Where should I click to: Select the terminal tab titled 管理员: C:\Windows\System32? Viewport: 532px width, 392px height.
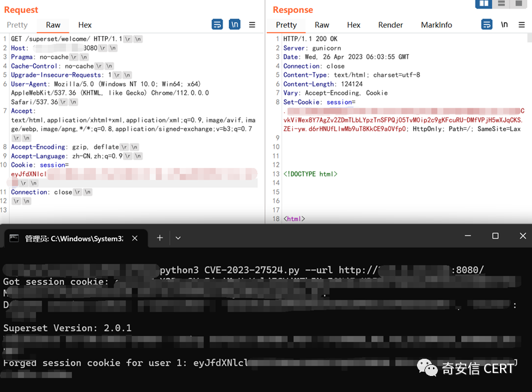[74, 239]
